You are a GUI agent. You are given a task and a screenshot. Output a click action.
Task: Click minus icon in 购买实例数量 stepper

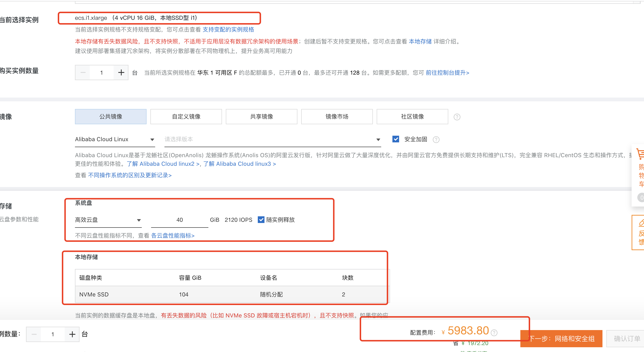coord(83,73)
